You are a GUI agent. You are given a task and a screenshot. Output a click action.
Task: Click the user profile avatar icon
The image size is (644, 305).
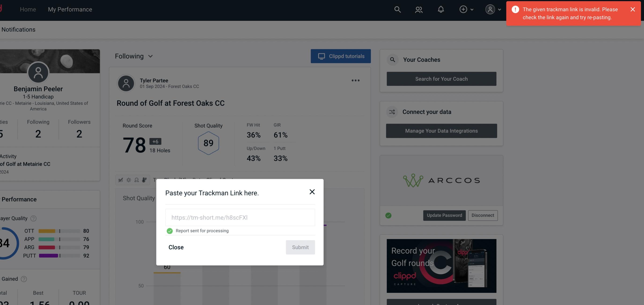pyautogui.click(x=490, y=9)
